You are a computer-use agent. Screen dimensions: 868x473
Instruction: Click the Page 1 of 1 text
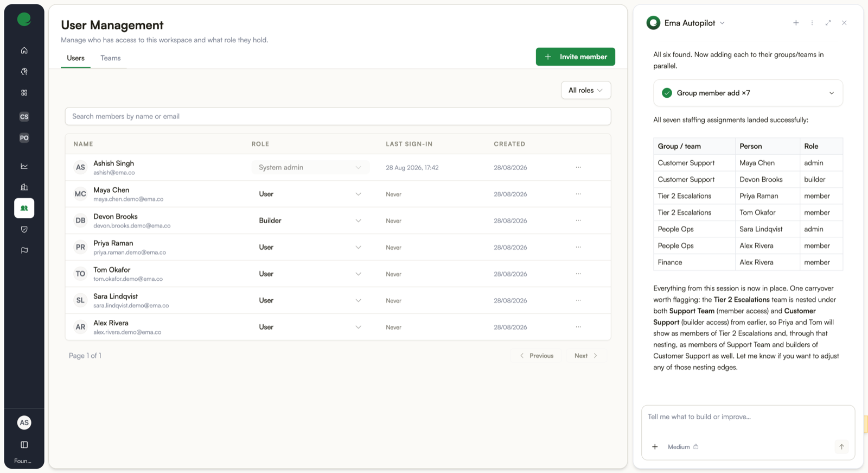(x=85, y=356)
